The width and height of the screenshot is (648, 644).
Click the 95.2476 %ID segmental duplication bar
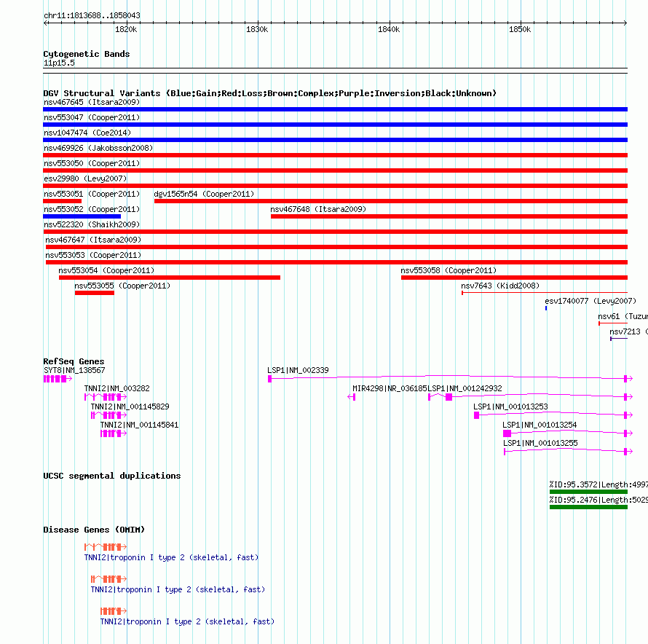(x=588, y=507)
